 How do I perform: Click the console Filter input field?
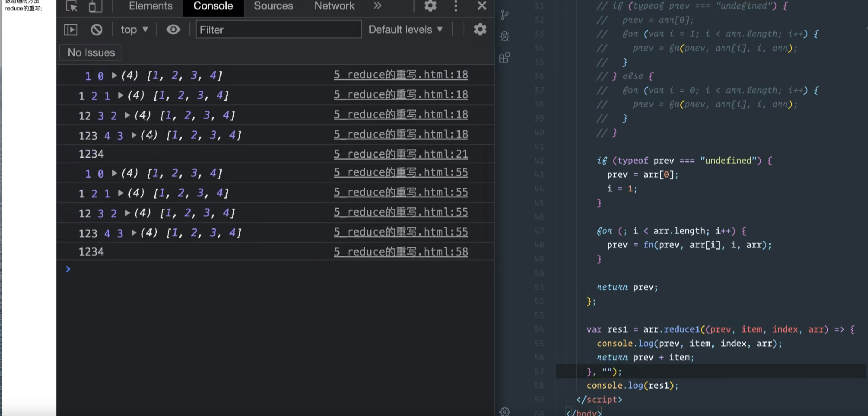pyautogui.click(x=278, y=30)
